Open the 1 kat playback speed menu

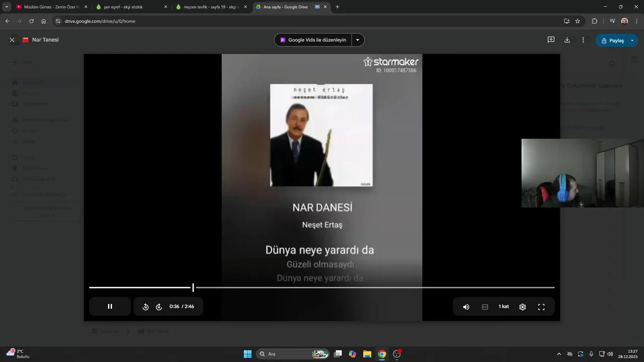[504, 307]
